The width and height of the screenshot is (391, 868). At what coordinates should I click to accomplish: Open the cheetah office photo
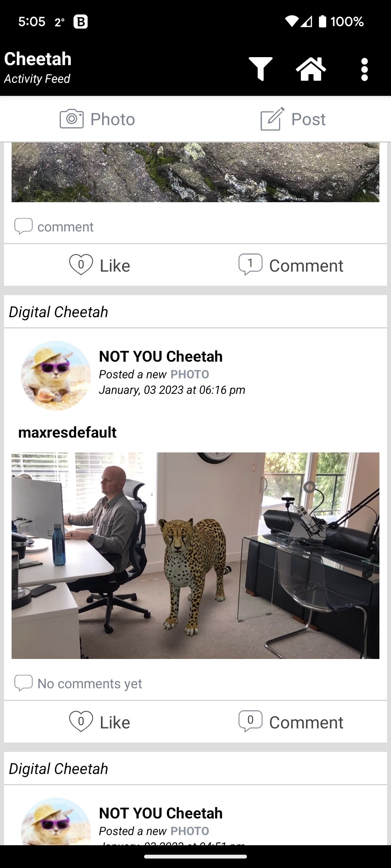195,556
